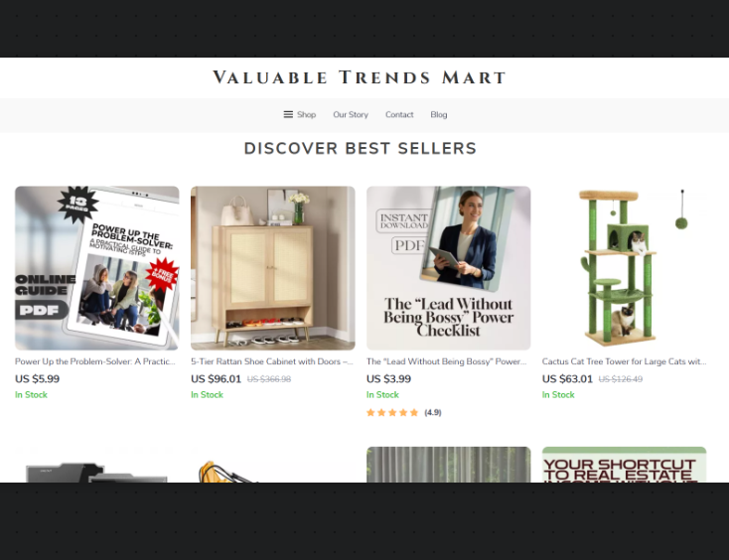729x560 pixels.
Task: Open the Lead Without Being Bossy title link
Action: [x=446, y=361]
